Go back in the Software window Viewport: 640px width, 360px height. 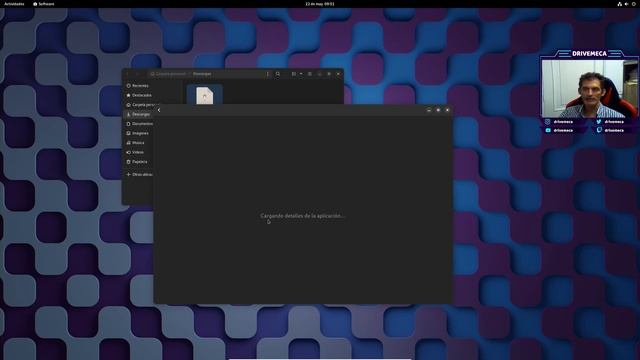pyautogui.click(x=159, y=110)
